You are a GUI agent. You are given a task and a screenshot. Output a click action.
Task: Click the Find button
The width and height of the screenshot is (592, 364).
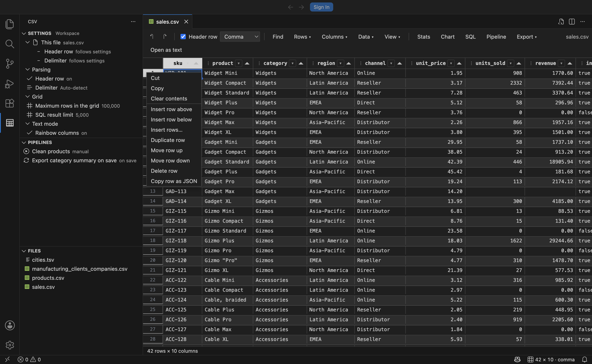click(x=278, y=37)
